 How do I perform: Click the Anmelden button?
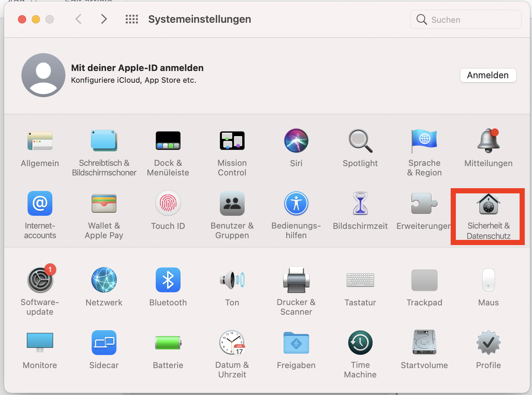pos(488,75)
